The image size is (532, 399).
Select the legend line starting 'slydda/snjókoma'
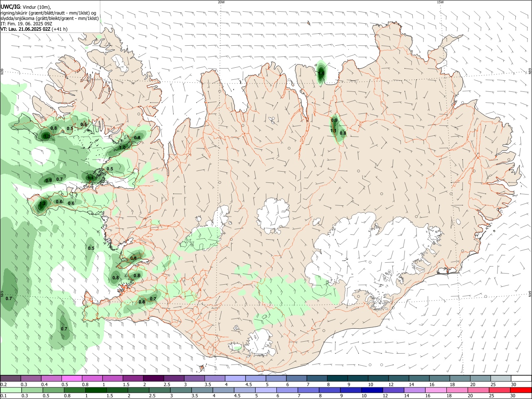[49, 18]
